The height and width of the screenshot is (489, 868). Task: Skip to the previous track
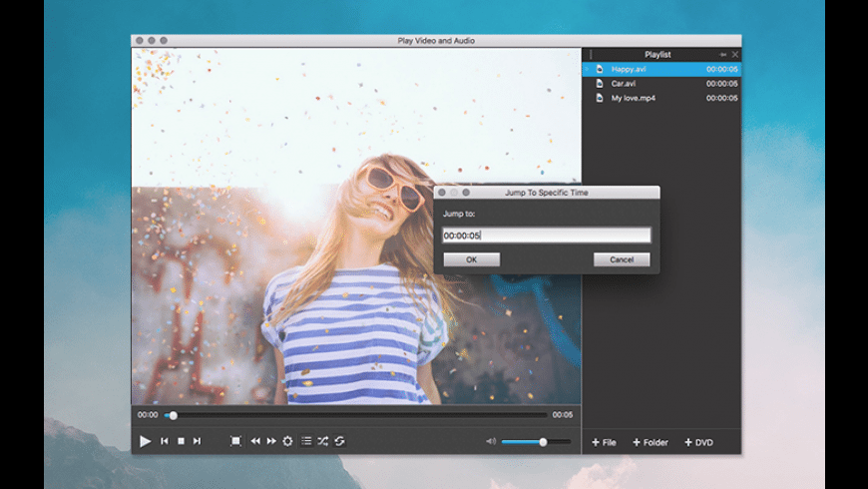(165, 441)
